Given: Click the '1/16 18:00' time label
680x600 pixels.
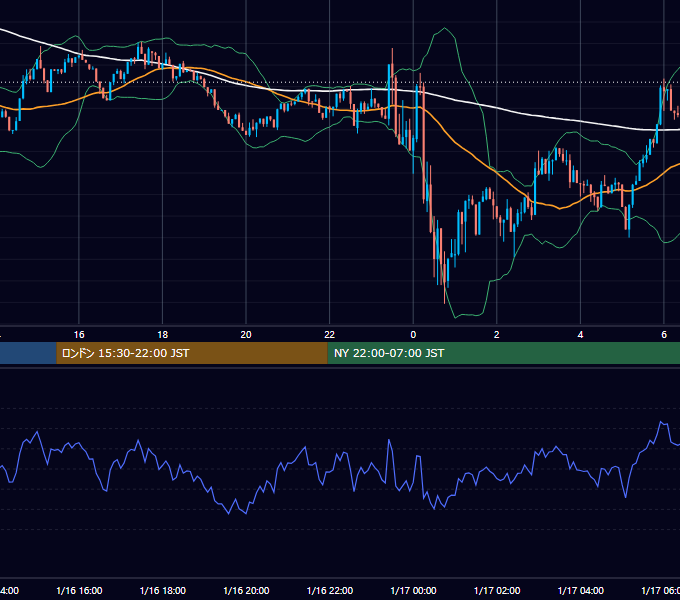Looking at the screenshot, I should coord(163,590).
